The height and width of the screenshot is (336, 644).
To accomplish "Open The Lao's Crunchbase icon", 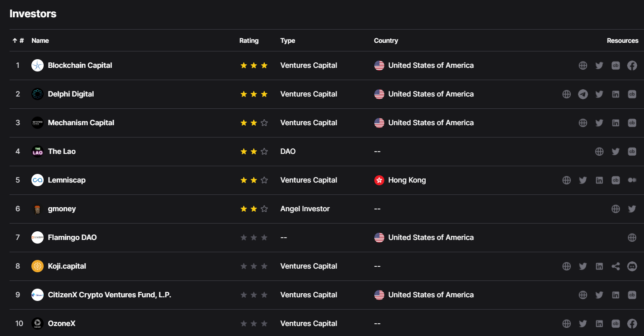I will click(632, 152).
